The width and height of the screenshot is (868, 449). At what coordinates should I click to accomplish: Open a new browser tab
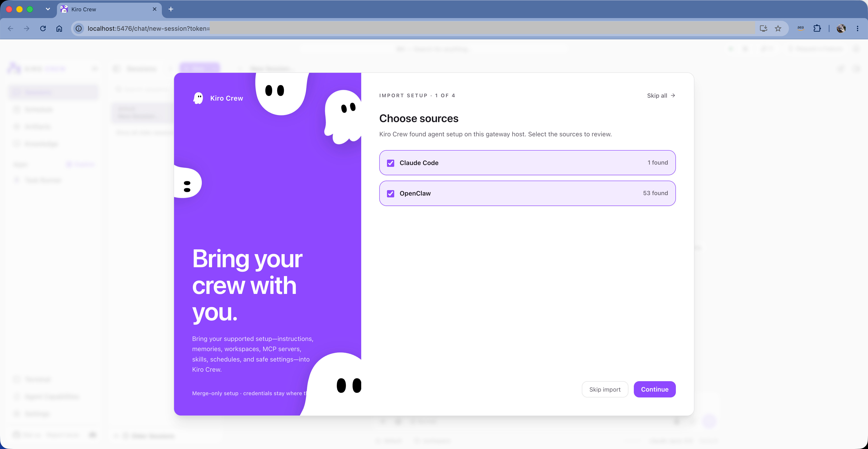(171, 9)
